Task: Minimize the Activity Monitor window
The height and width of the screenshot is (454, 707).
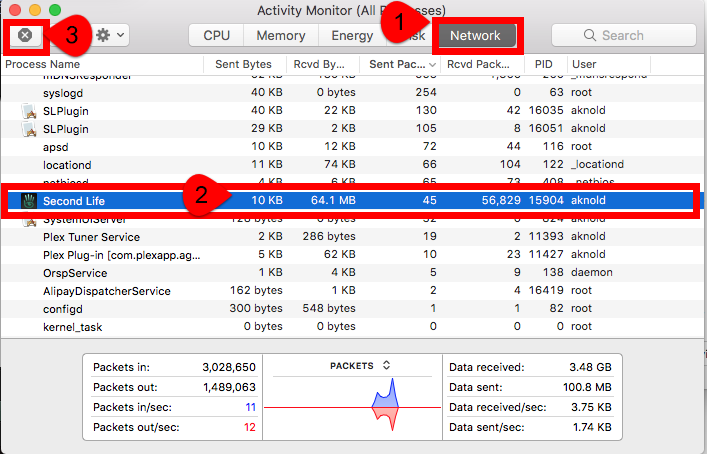Action: (35, 9)
